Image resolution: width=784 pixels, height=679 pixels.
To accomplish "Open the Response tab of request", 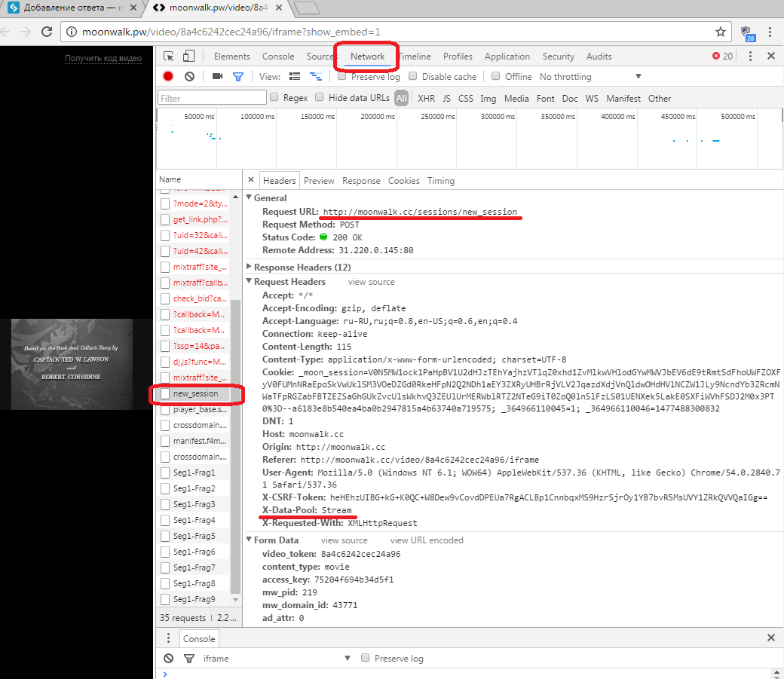I will 361,181.
